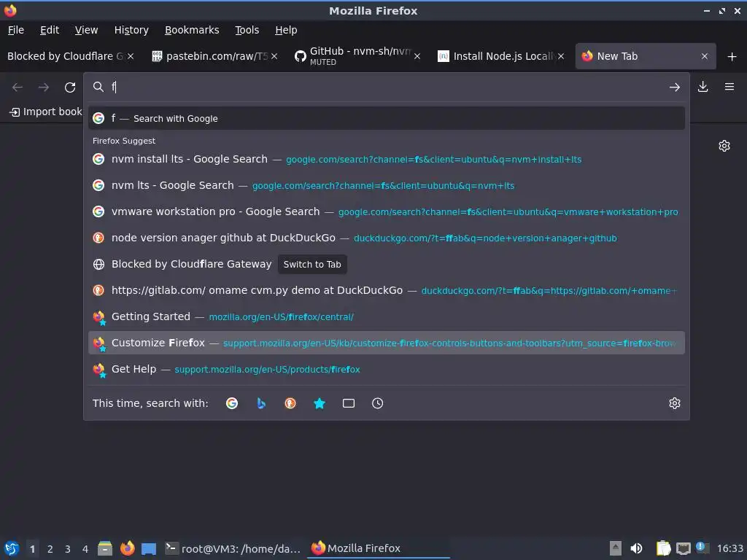Close the Install Node.js Locally tab

(561, 56)
